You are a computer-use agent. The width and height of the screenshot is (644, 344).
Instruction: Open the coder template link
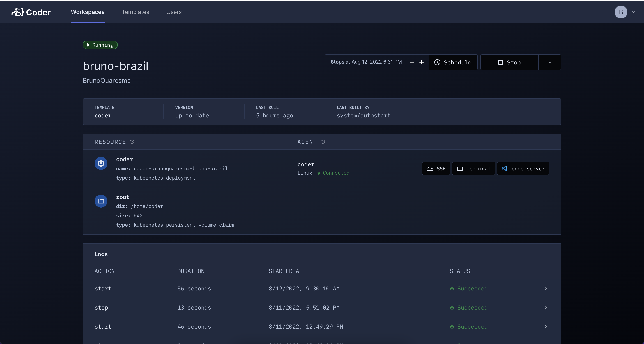[x=103, y=115]
